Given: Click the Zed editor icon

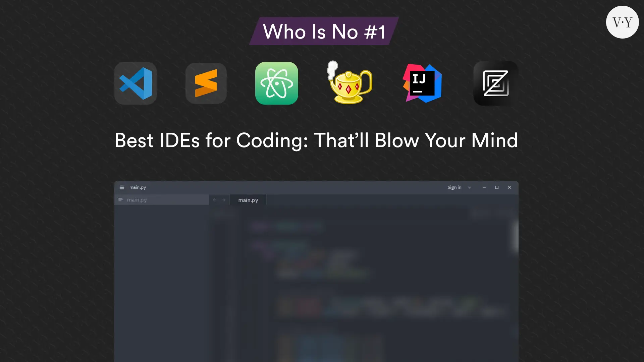Looking at the screenshot, I should coord(495,83).
